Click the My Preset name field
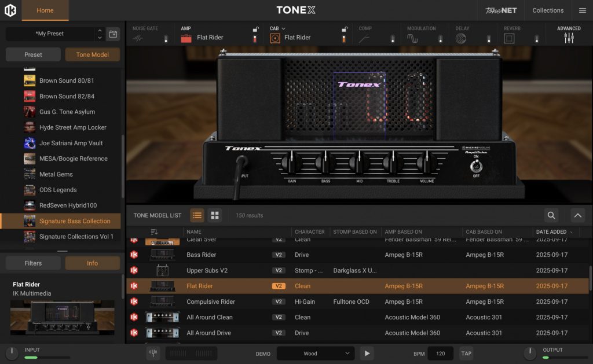593x364 pixels. pos(50,34)
